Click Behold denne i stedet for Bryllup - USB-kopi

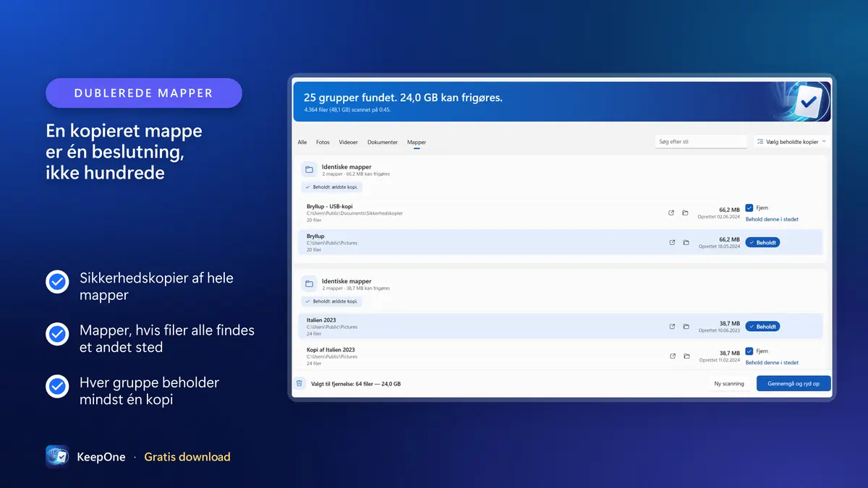click(772, 219)
